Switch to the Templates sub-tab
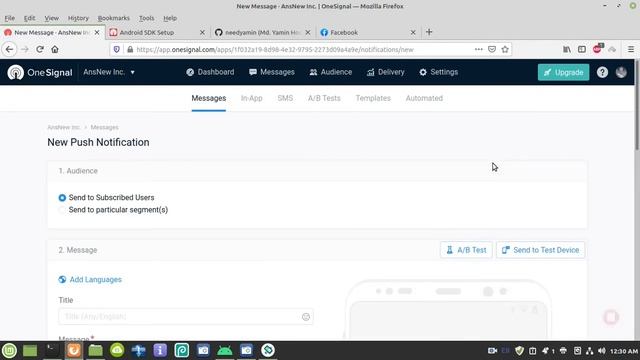 point(373,98)
